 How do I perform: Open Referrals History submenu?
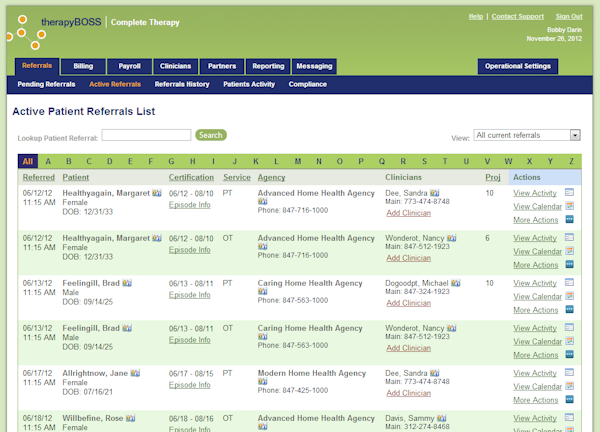182,84
